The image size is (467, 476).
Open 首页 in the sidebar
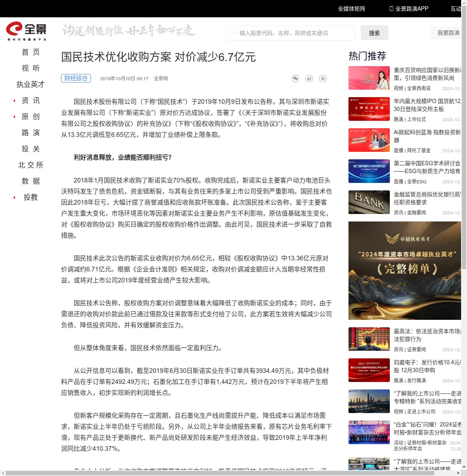31,52
